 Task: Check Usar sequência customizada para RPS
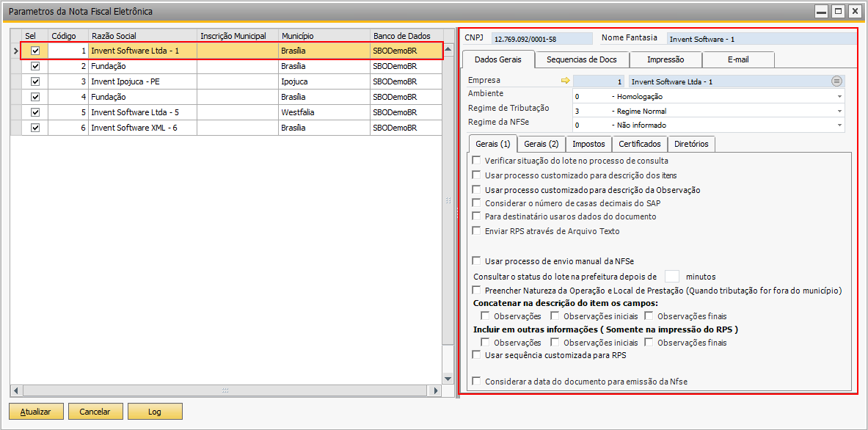coord(476,354)
